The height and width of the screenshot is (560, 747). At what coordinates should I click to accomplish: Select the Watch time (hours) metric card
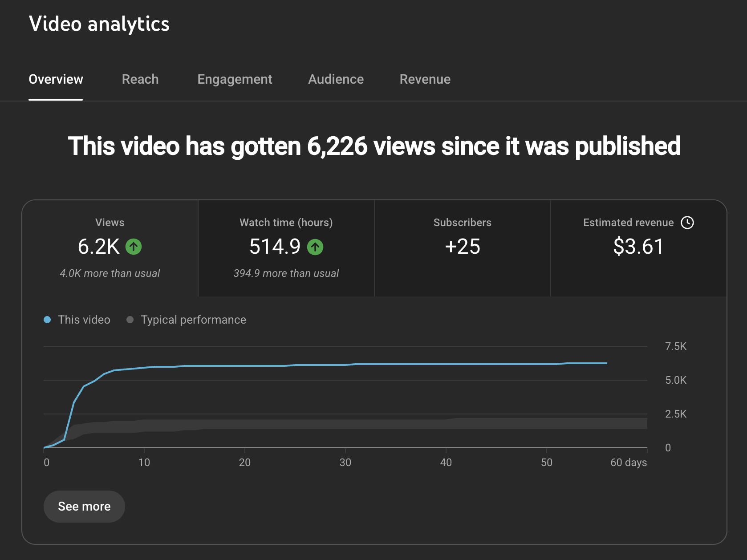tap(286, 248)
